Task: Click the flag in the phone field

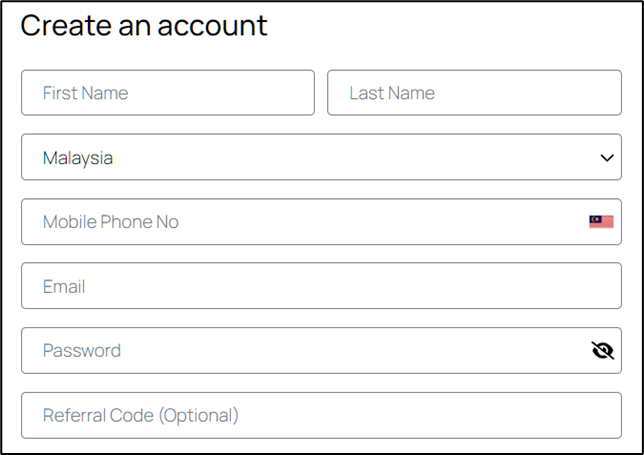Action: (601, 222)
